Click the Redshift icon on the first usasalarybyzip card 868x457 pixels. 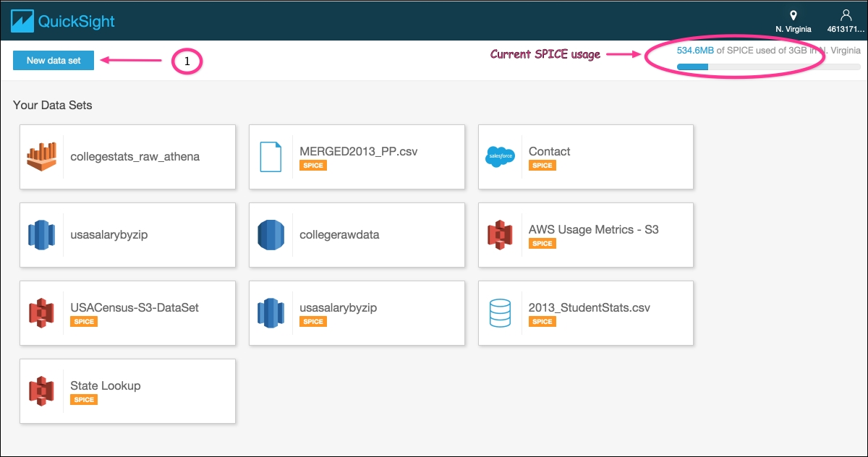click(42, 234)
